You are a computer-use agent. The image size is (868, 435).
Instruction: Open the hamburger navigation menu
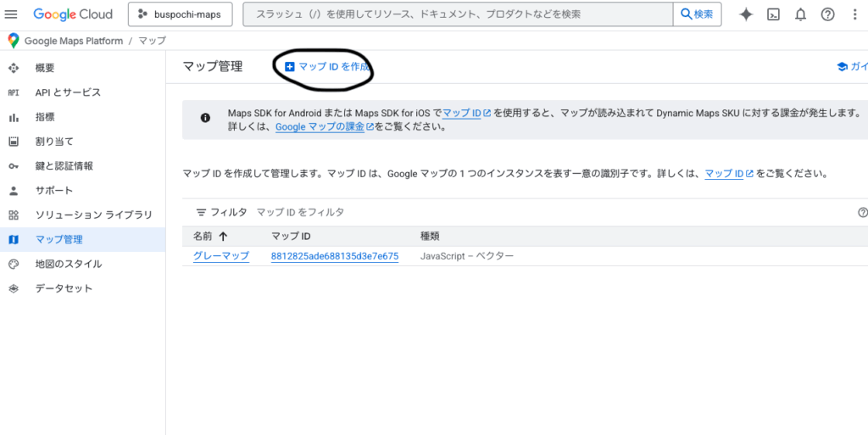click(12, 14)
